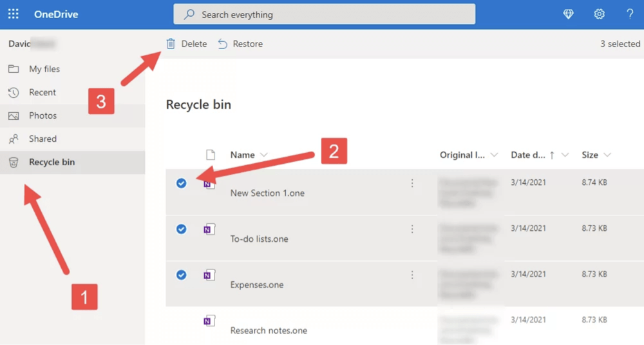Viewport: 644px width, 345px height.
Task: Restore the selected files
Action: pyautogui.click(x=240, y=44)
